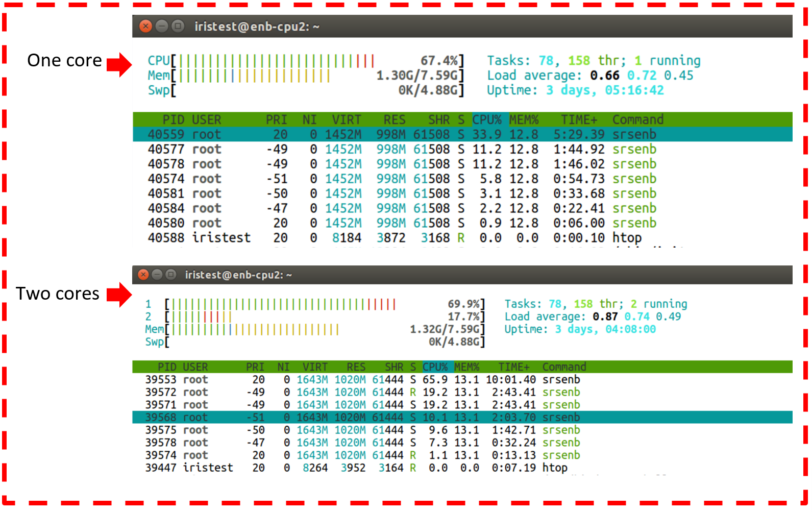Select srsenb process with PID 40578

pyautogui.click(x=462, y=164)
